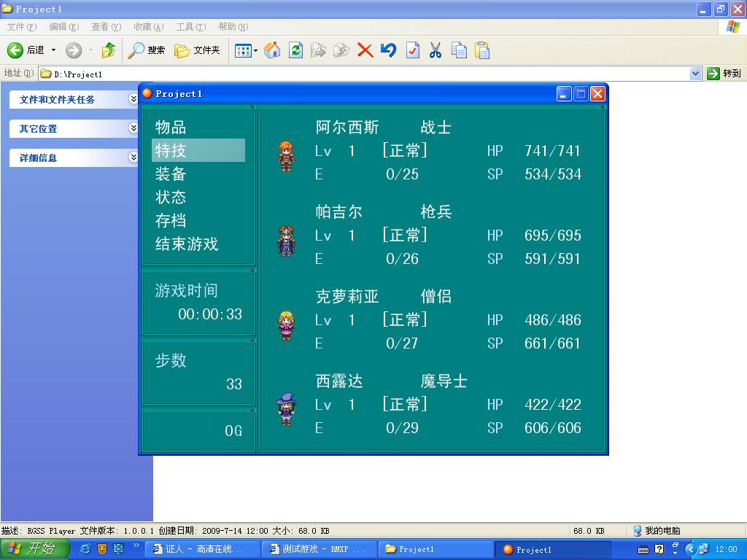Switch to Project1 folder taskbar button

436,550
